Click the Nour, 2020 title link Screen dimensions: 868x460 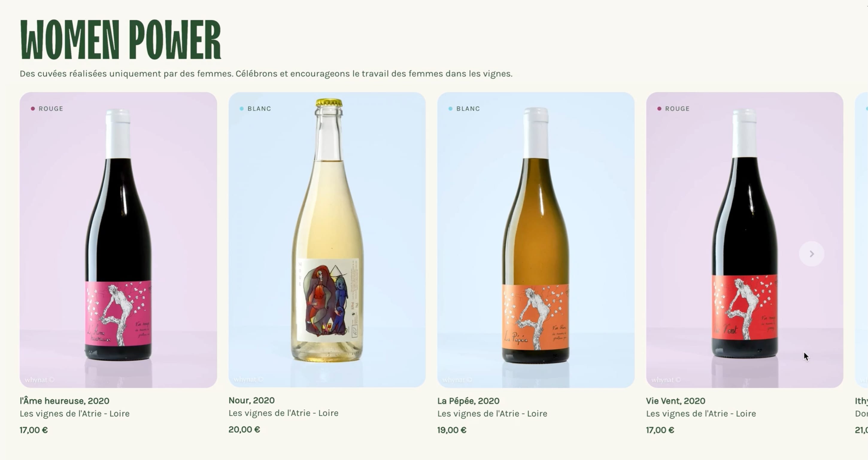(x=251, y=400)
